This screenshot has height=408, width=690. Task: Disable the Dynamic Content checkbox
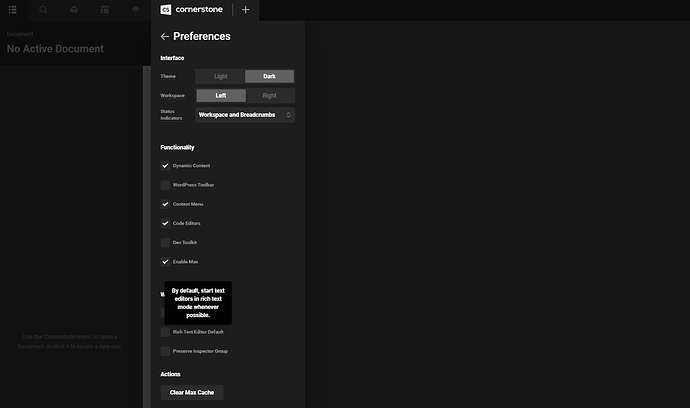[x=165, y=166]
